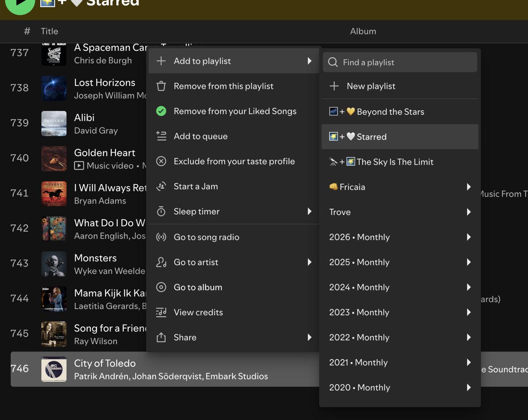Choose Go to album from the menu
The height and width of the screenshot is (420, 528).
coord(198,287)
